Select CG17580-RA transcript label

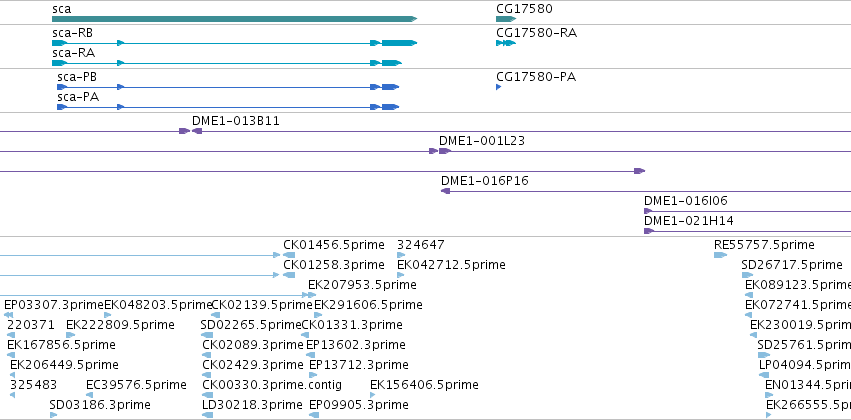click(x=536, y=33)
